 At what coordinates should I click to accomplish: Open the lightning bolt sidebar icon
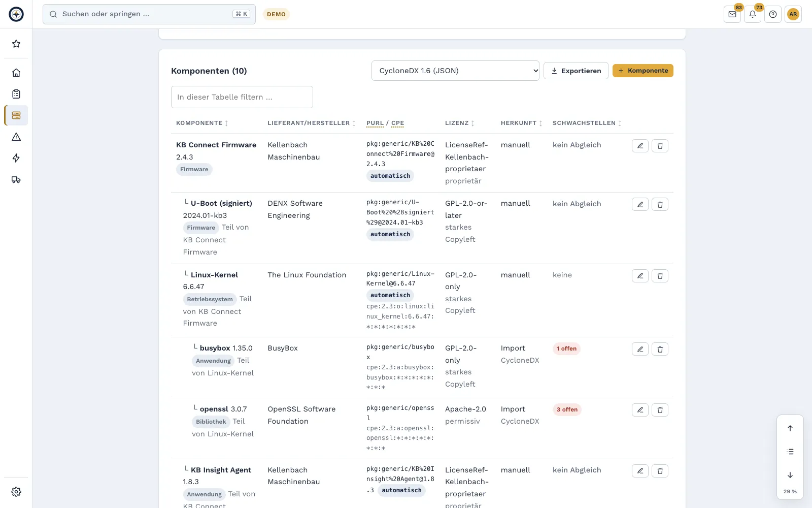coord(16,158)
